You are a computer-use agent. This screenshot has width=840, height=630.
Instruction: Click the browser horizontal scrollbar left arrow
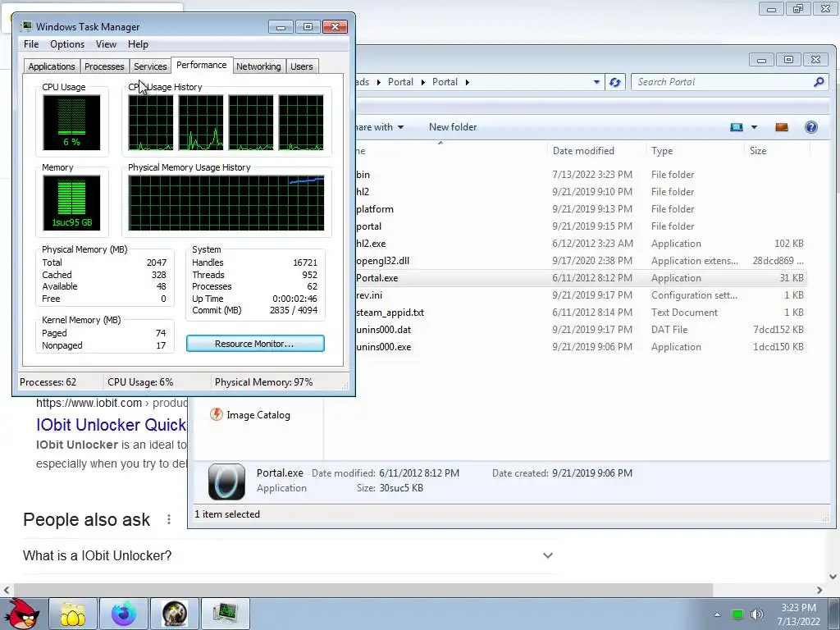7,590
